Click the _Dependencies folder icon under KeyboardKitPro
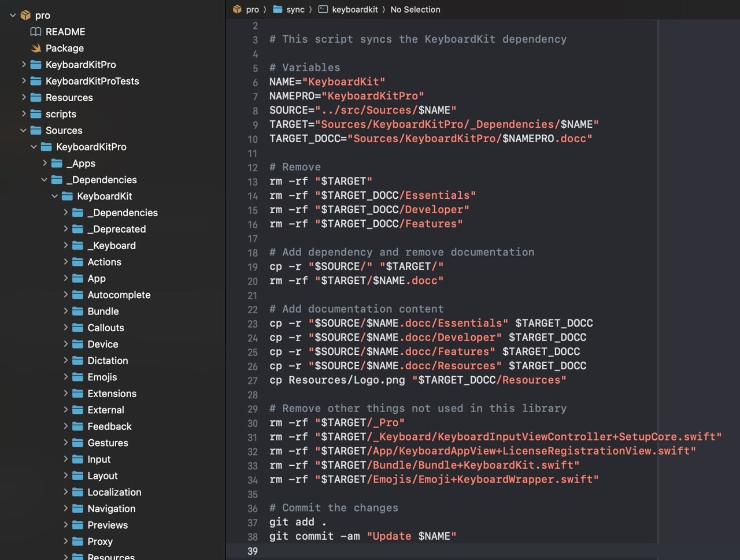Screen dimensions: 740x560 pyautogui.click(x=57, y=180)
